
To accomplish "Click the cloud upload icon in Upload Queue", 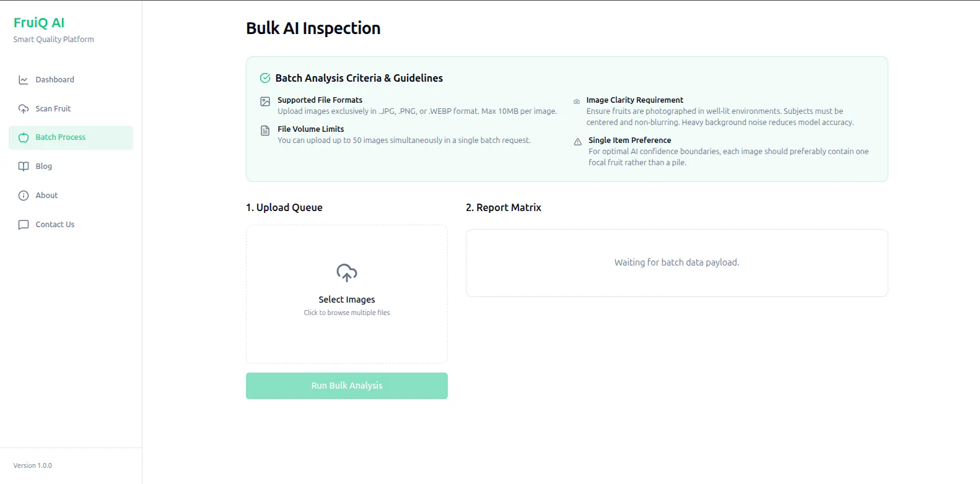I will click(347, 273).
